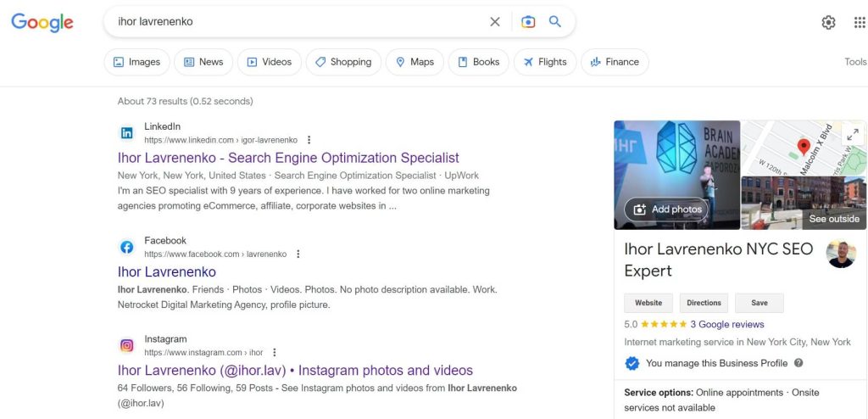Viewport: 868px width, 419px height.
Task: Switch to the Maps filter
Action: coord(415,62)
